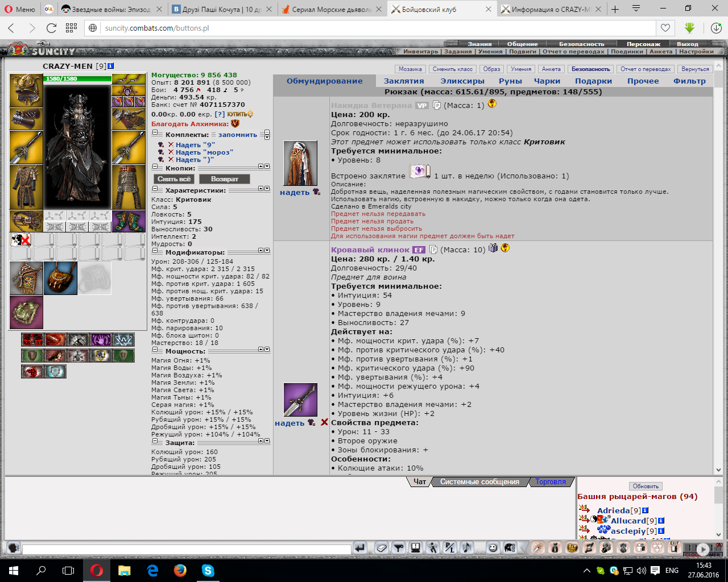Viewport: 728px width, 582px height.
Task: Click Кровавый клинок sword thumbnail
Action: [x=300, y=400]
